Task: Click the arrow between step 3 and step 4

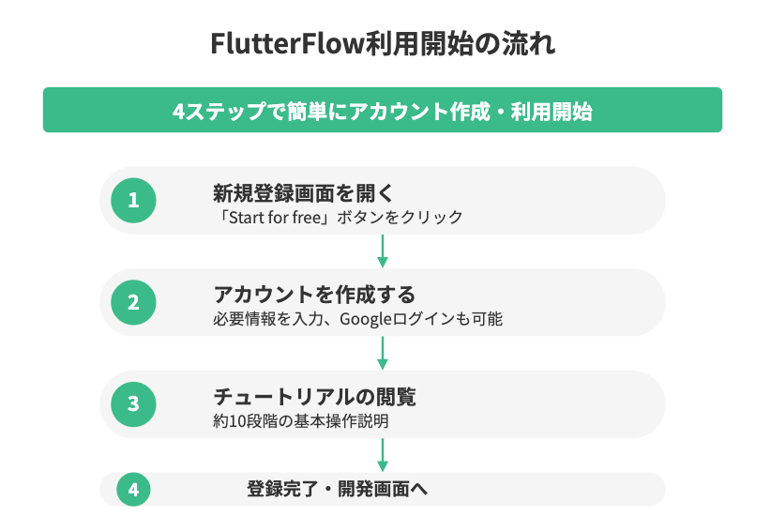Action: pyautogui.click(x=383, y=455)
